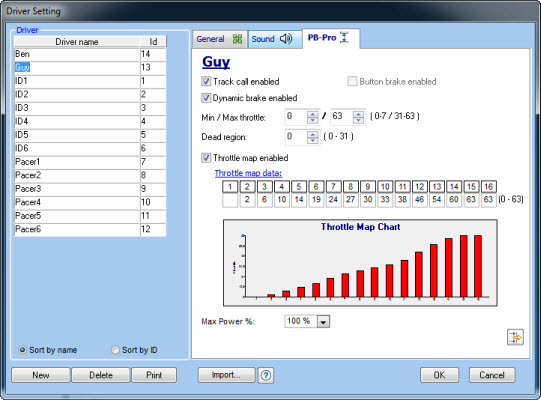Click the PB-Pro tab controller icon
Viewport: 541px width, 400px height.
point(344,37)
